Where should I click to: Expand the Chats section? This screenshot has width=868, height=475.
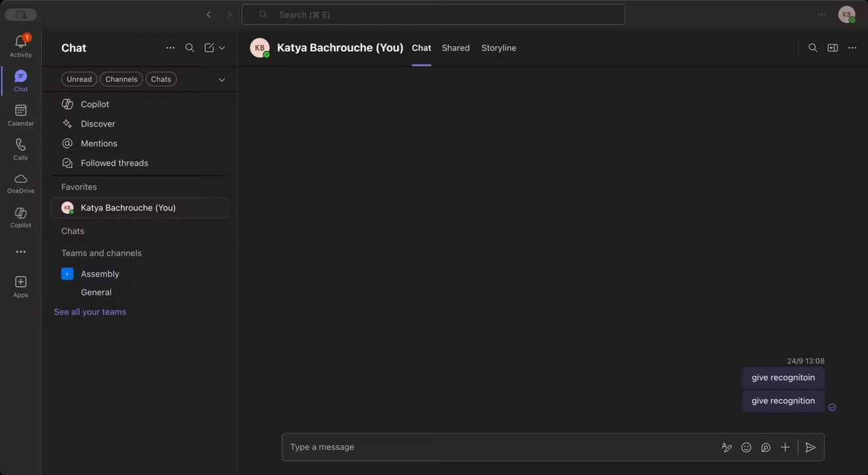click(x=73, y=231)
